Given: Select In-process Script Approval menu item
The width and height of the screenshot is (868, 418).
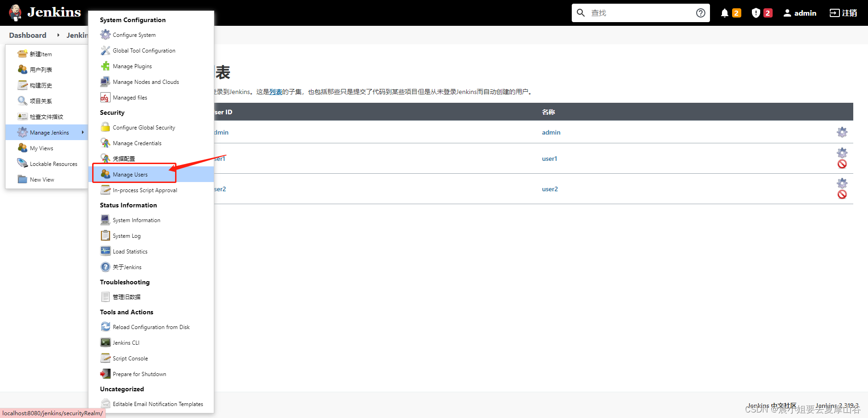Looking at the screenshot, I should [x=151, y=190].
